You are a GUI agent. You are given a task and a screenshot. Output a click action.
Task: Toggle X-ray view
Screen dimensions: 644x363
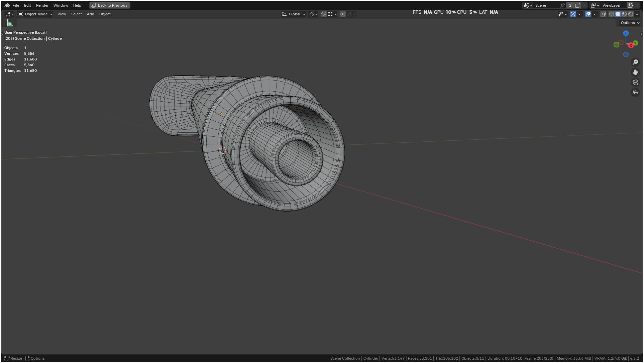(603, 14)
